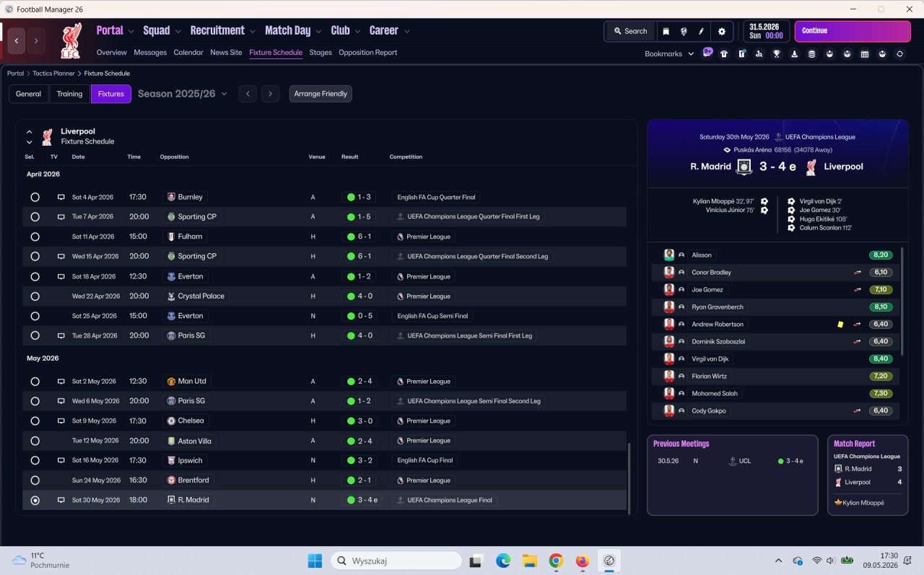
Task: Expand the Career menu dropdown
Action: [406, 31]
